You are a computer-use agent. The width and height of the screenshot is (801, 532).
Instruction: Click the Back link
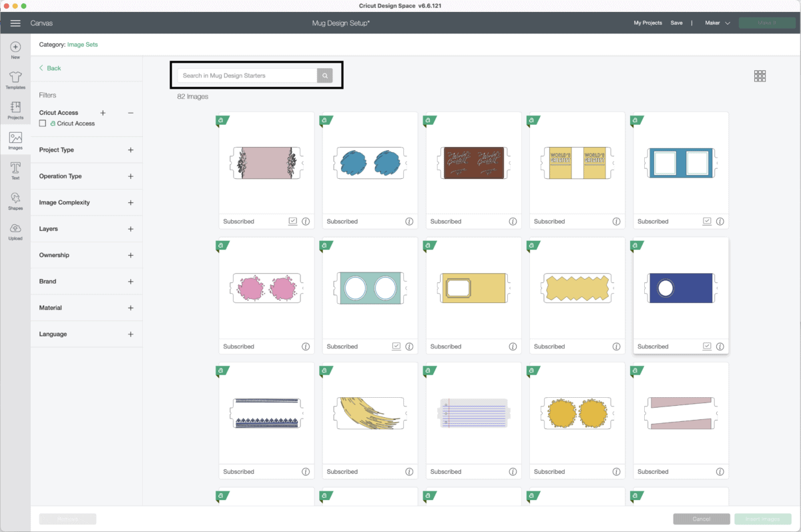point(50,68)
